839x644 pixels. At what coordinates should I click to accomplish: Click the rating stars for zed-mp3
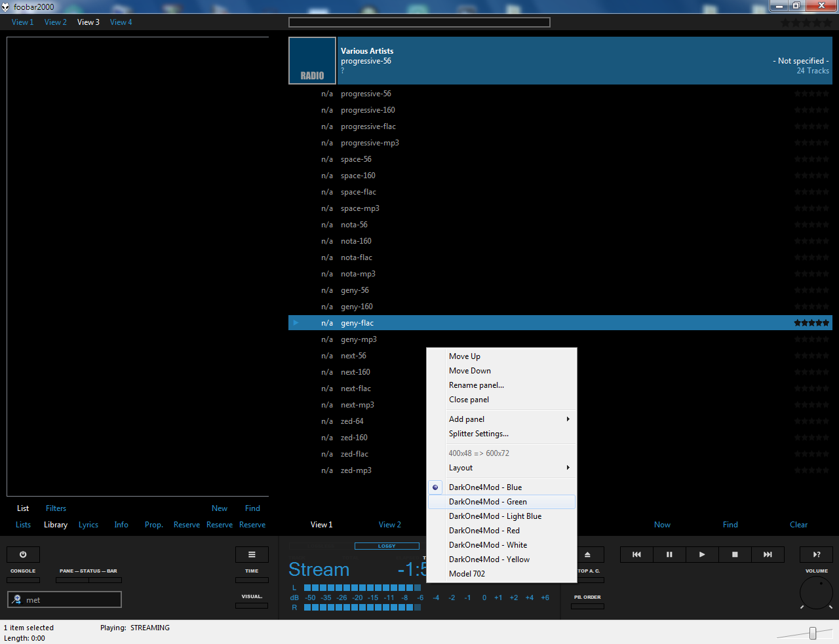(x=811, y=470)
